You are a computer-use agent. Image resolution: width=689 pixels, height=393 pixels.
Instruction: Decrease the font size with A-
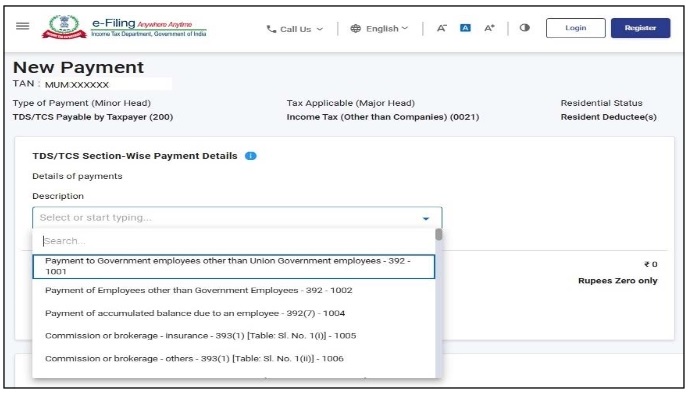442,28
